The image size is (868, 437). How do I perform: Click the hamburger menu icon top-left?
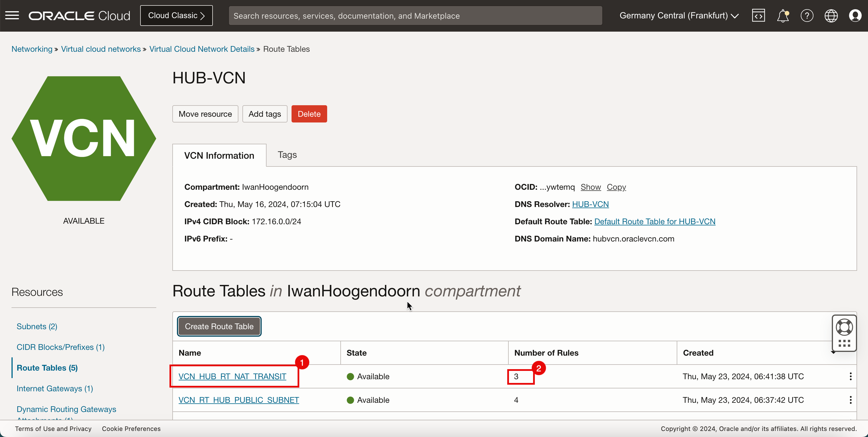(12, 15)
